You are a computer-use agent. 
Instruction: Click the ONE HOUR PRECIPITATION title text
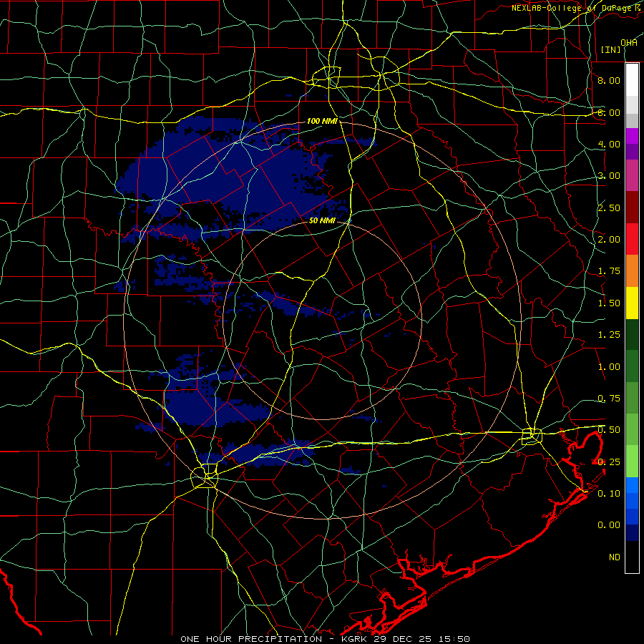[251, 639]
